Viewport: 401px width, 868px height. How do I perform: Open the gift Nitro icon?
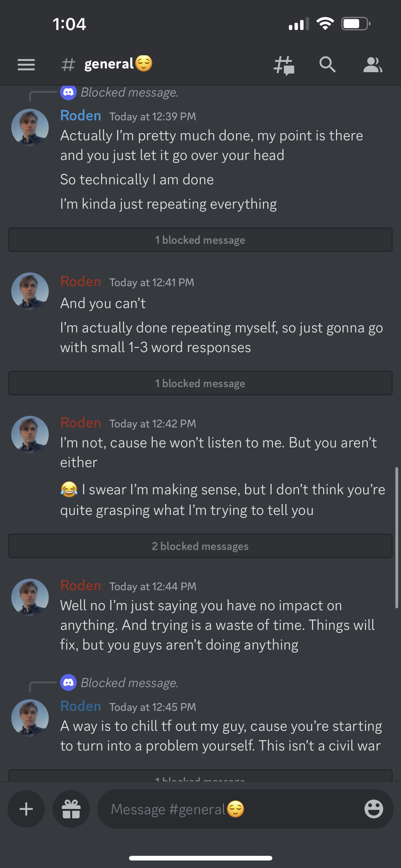point(71,809)
